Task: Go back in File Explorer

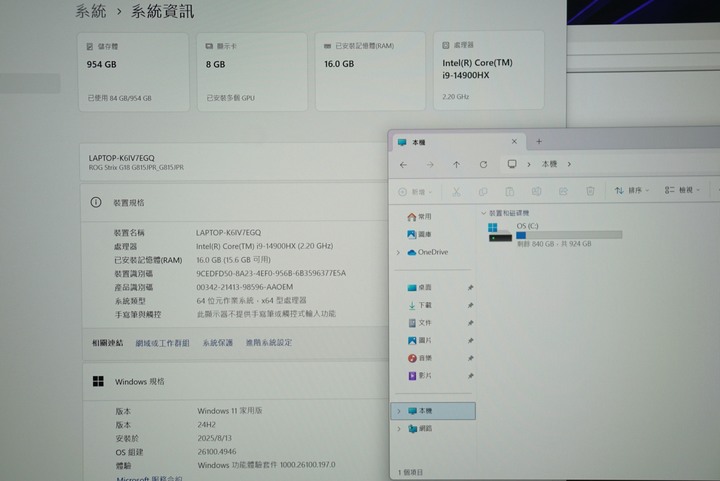Action: pyautogui.click(x=403, y=165)
